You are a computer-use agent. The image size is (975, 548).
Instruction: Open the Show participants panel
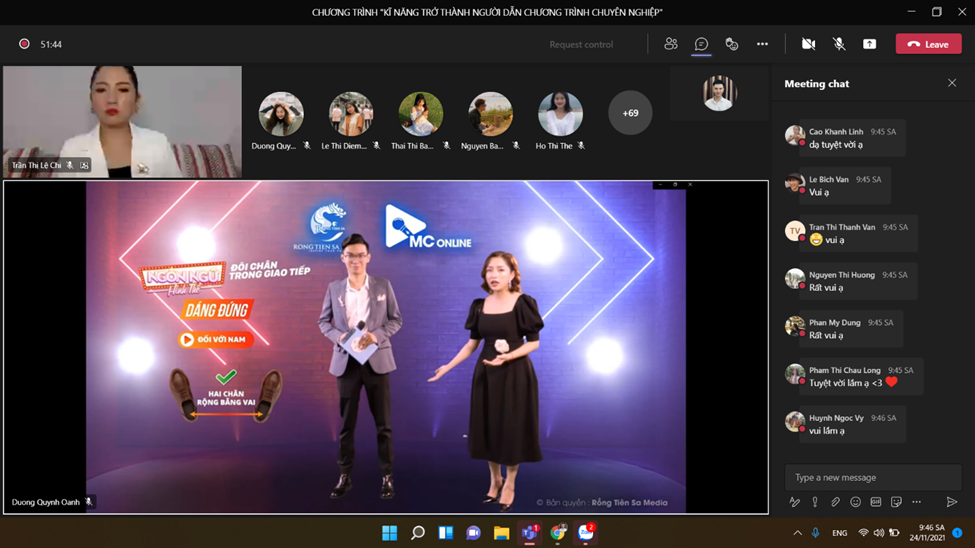tap(670, 44)
